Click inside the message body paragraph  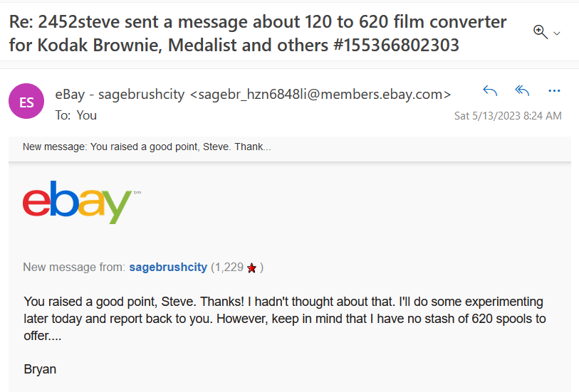pyautogui.click(x=285, y=319)
